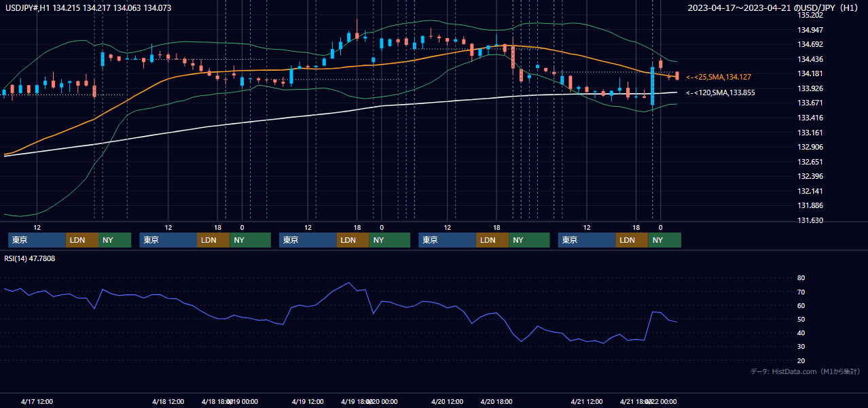Click the 4/17 NY session block
This screenshot has height=408, width=868.
pyautogui.click(x=115, y=240)
